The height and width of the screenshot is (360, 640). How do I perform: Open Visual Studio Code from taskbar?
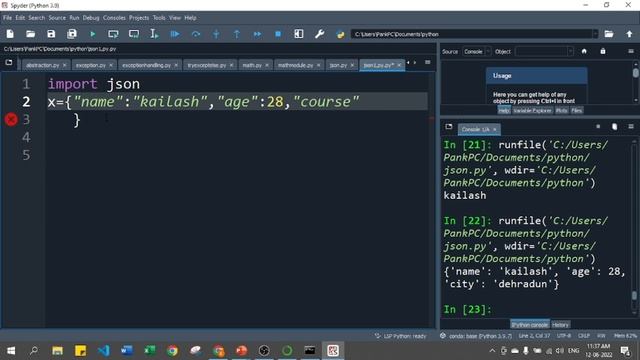click(104, 350)
